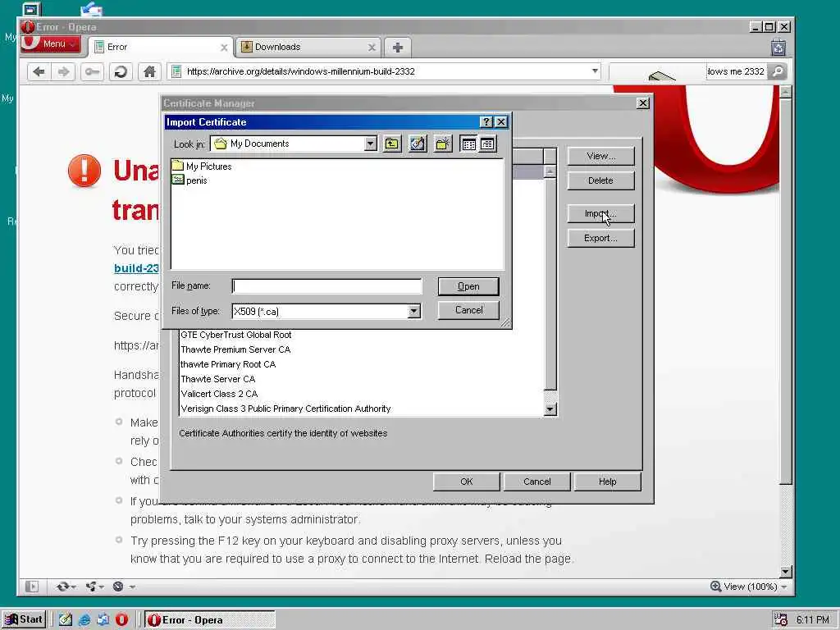
Task: Click the zoom magnifier icon in status bar
Action: coord(715,586)
